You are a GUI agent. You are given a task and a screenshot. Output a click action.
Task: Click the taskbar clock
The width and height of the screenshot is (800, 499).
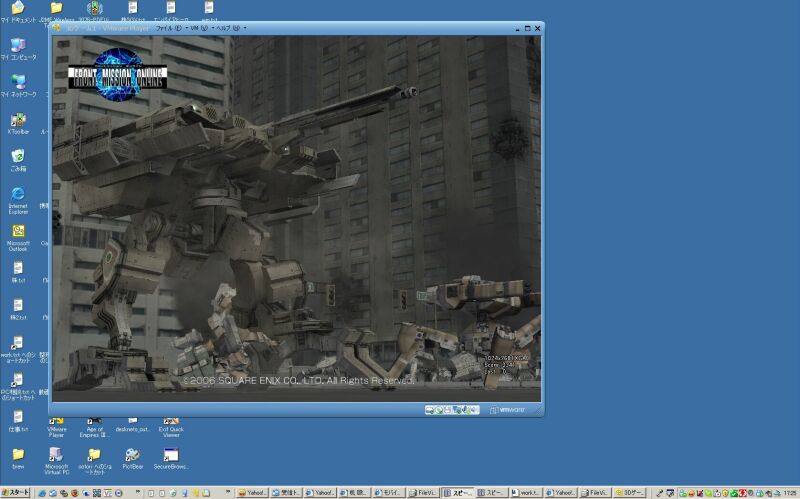(x=790, y=493)
